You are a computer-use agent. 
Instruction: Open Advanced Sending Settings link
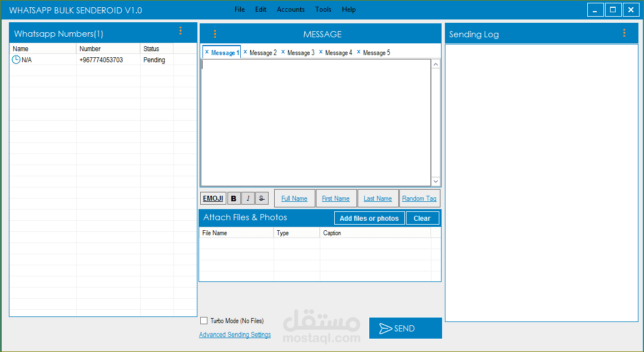coord(235,335)
